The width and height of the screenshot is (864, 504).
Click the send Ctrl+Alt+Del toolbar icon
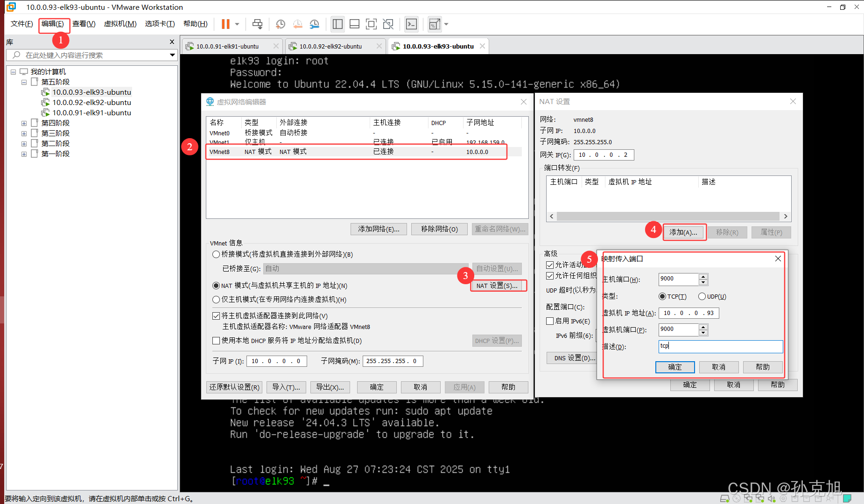coord(257,24)
